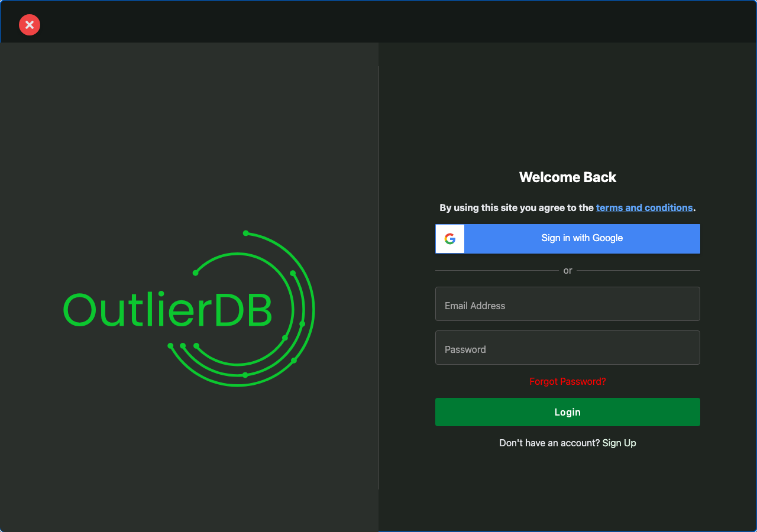This screenshot has height=532, width=757.
Task: Close the login window with red X
Action: pyautogui.click(x=30, y=25)
